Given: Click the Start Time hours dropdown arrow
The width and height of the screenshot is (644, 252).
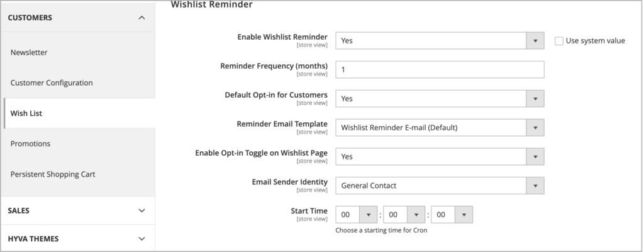Looking at the screenshot, I should (x=369, y=215).
